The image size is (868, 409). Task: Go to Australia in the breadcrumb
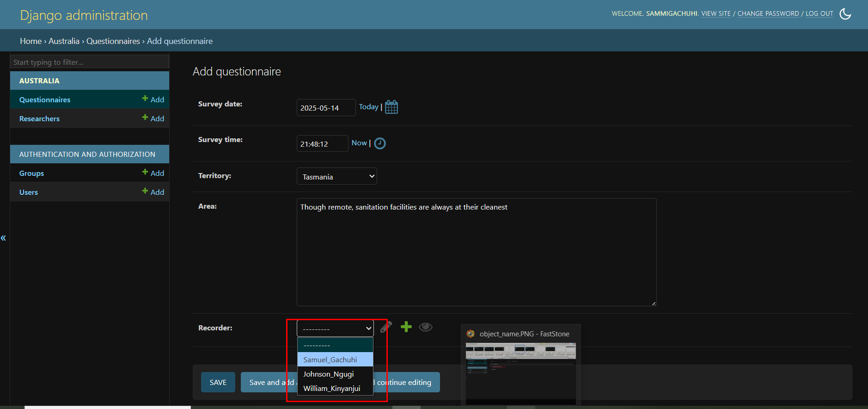[x=64, y=41]
